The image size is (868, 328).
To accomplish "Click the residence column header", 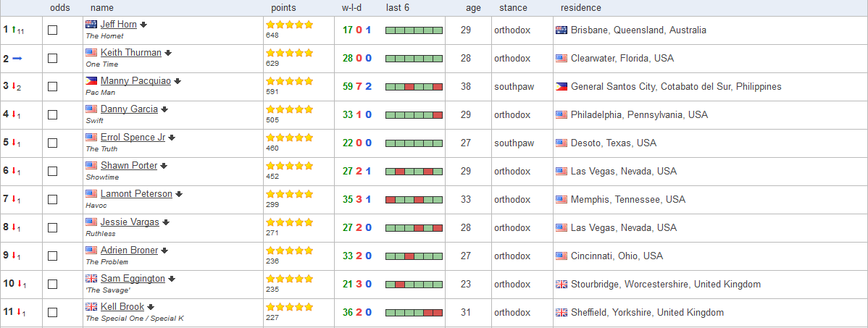I will pyautogui.click(x=580, y=8).
